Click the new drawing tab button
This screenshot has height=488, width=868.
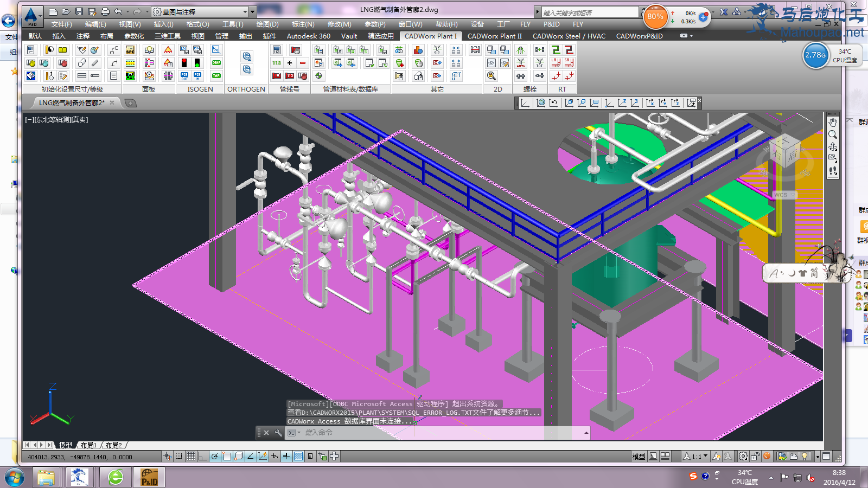(x=130, y=102)
